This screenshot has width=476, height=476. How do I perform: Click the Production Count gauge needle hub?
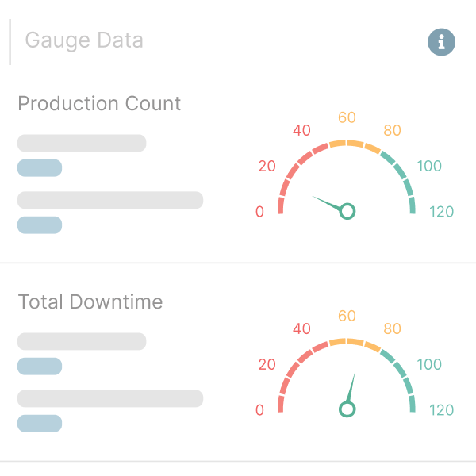(347, 211)
